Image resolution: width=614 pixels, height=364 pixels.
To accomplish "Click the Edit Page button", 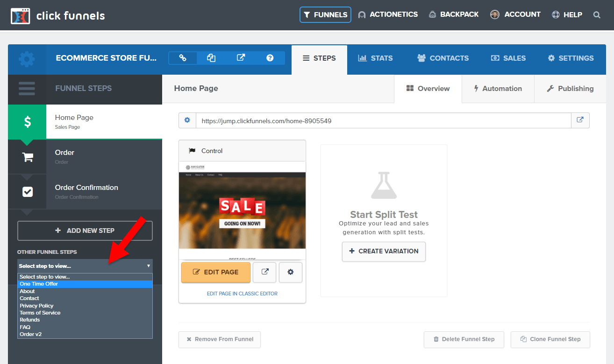I will [216, 272].
